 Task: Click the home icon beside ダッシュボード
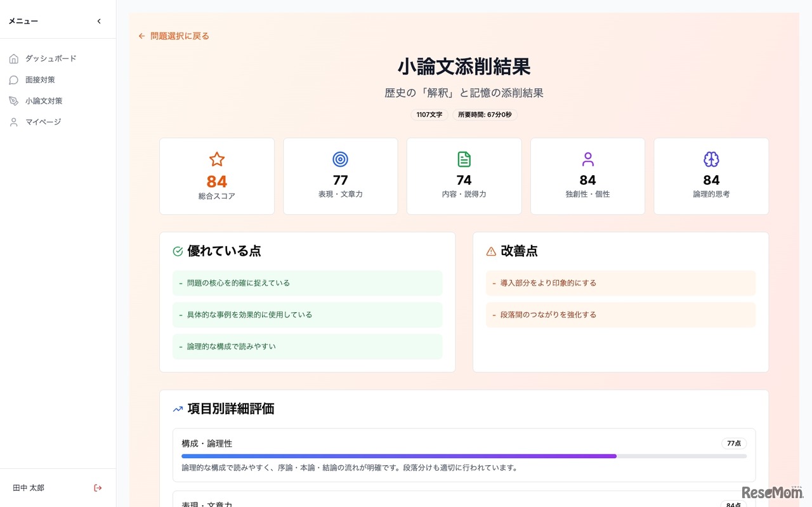point(14,58)
